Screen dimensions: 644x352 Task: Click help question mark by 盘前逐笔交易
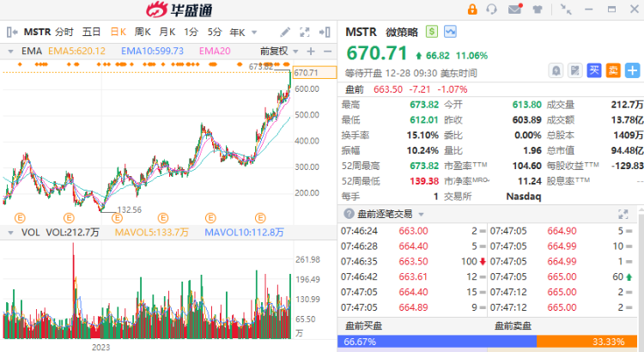349,214
